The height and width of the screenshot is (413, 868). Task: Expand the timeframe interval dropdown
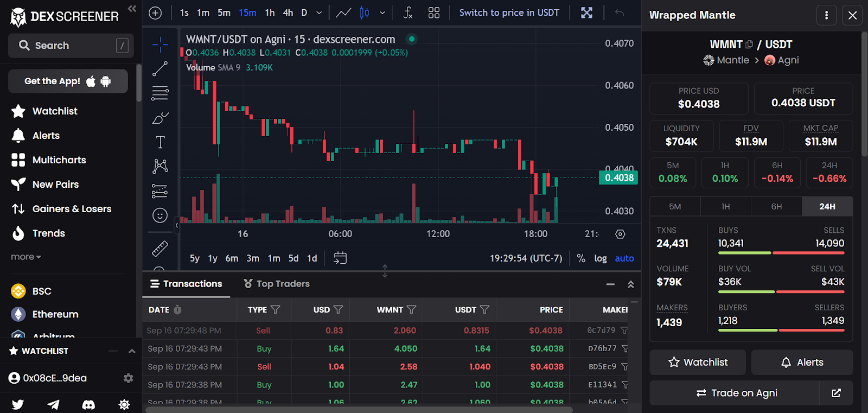click(x=319, y=13)
